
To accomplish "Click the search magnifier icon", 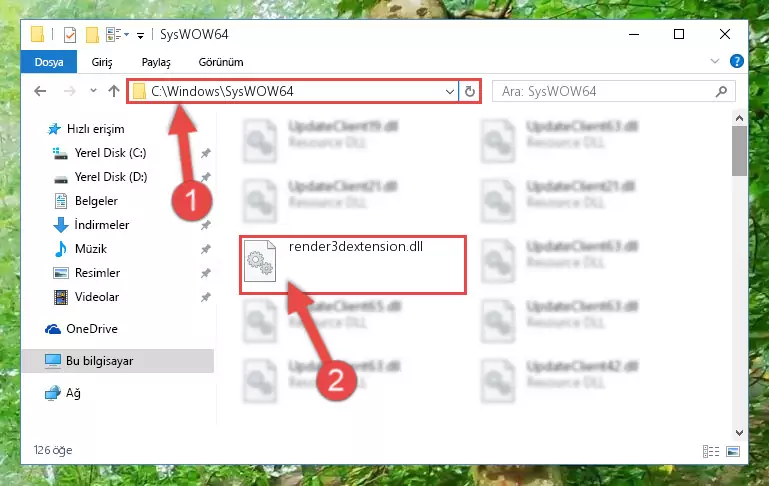I will click(x=721, y=91).
